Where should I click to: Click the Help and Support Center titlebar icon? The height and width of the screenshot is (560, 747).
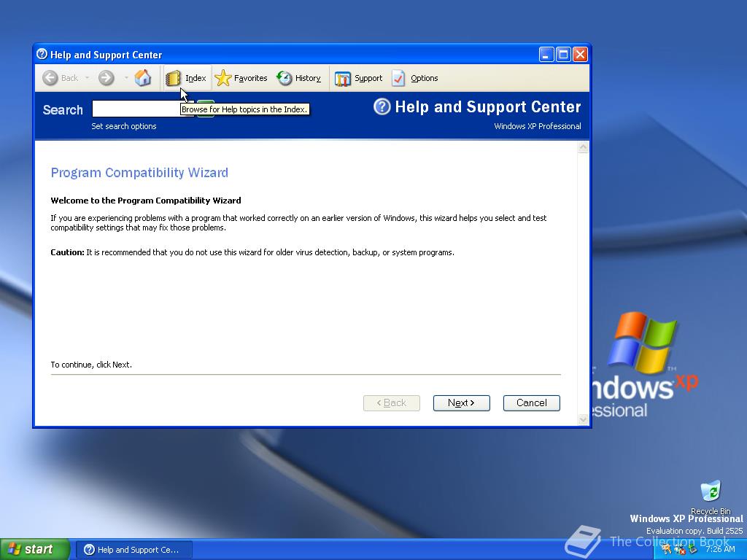click(x=42, y=54)
